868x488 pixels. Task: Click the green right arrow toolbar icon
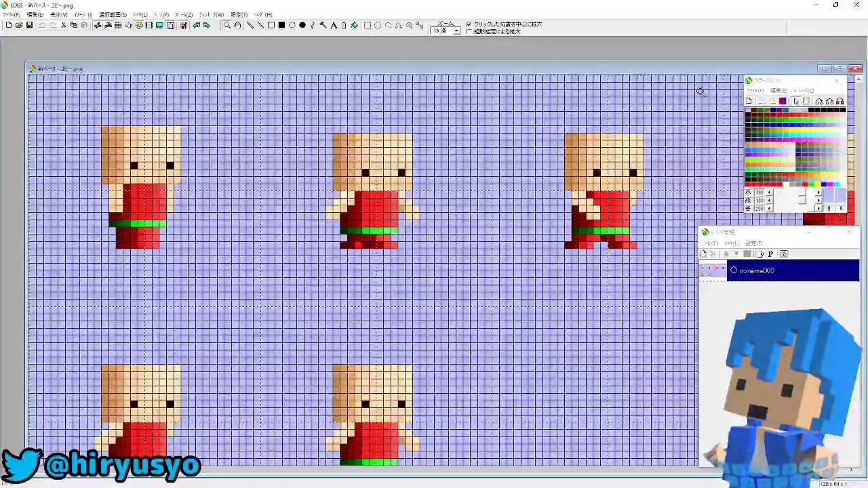206,25
